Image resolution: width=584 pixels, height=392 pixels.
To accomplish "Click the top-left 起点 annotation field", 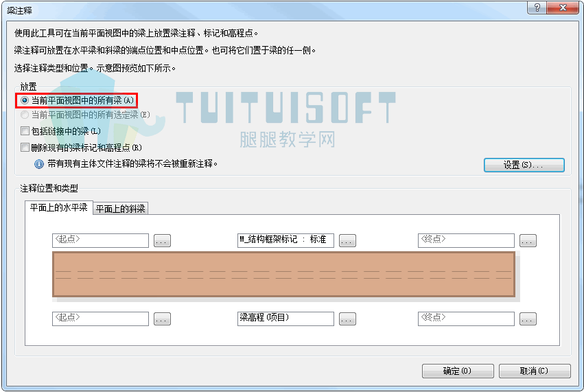I will click(100, 240).
